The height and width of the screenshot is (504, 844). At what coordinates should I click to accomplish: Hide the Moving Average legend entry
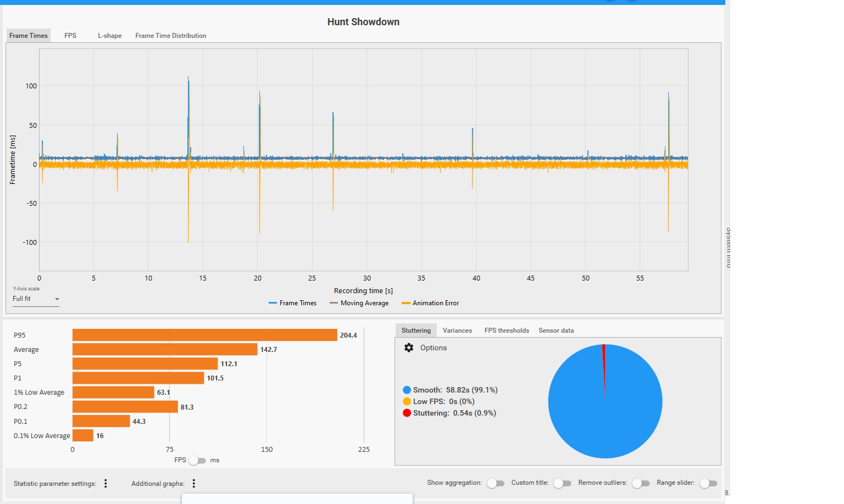(359, 303)
